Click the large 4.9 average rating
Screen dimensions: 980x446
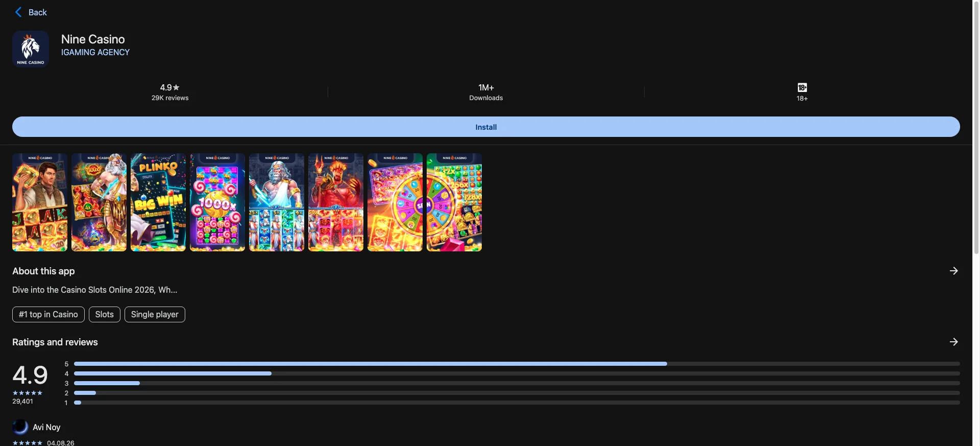pos(30,375)
